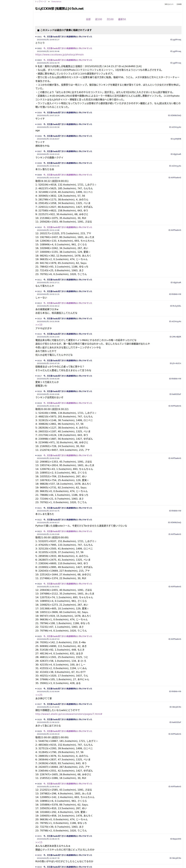This screenshot has width=186, height=868.
Task: Select ID:kw602EaF on post 0018
Action: pos(175,394)
